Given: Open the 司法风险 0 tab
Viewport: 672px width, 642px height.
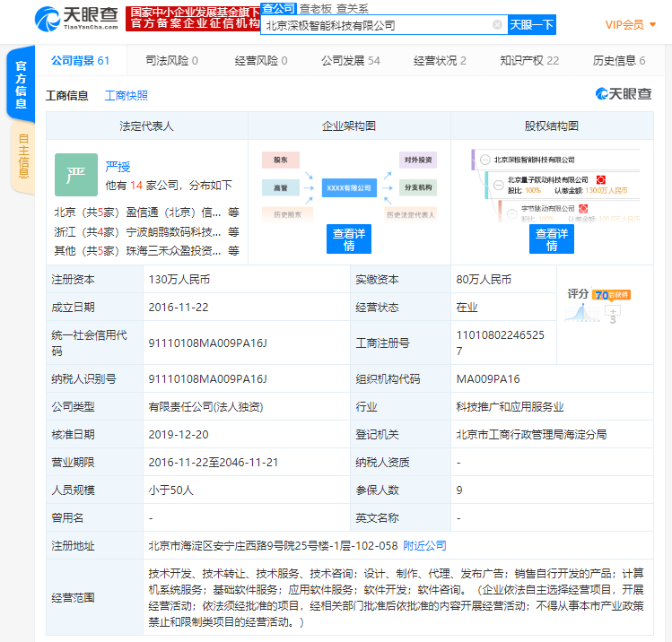Looking at the screenshot, I should 172,61.
